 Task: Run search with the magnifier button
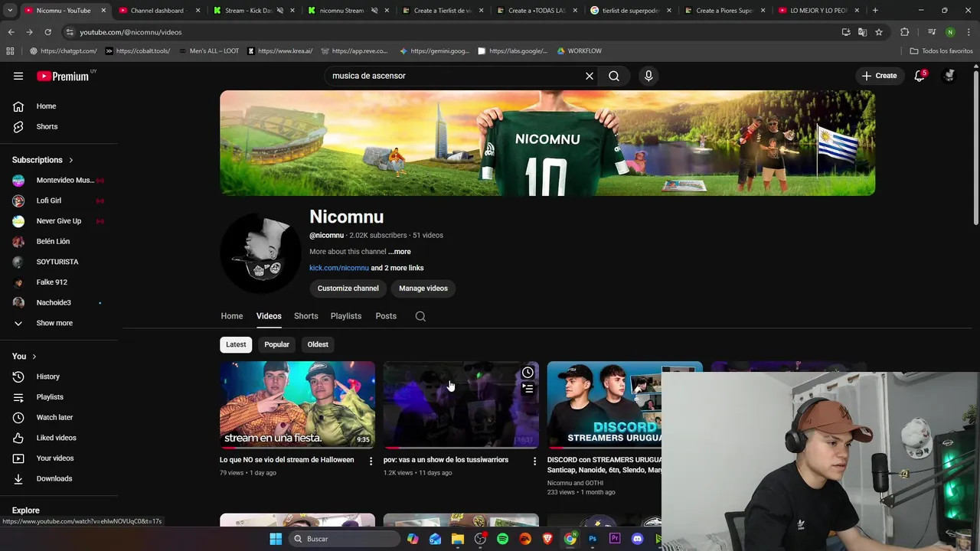point(614,76)
